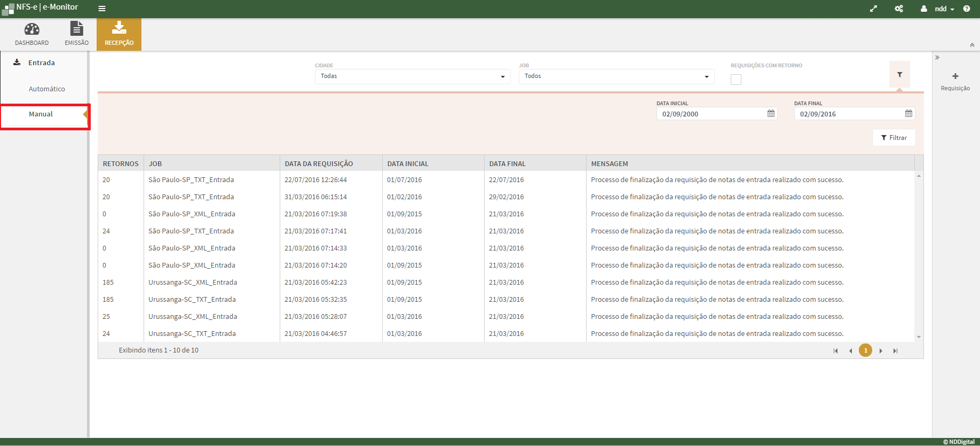This screenshot has height=446, width=980.
Task: Click the help question mark icon
Action: click(x=967, y=9)
